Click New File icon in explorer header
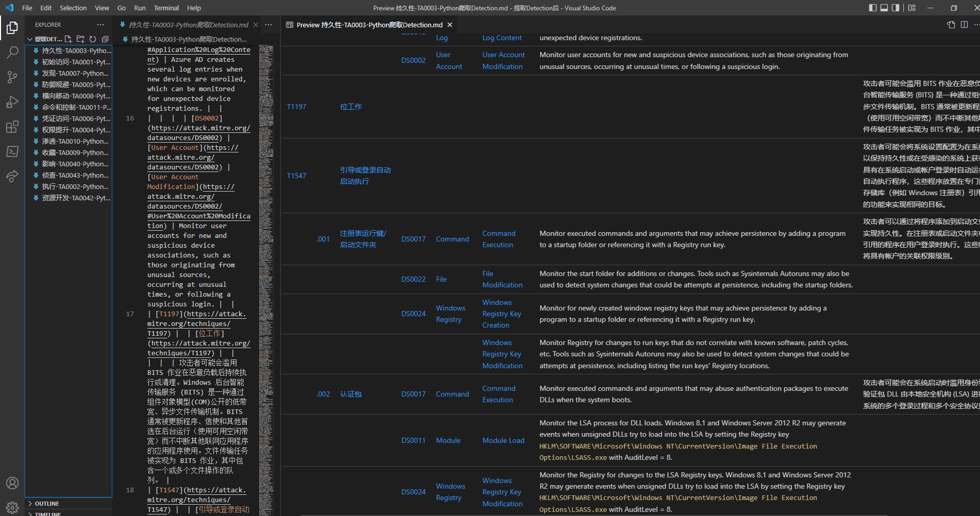 tap(68, 39)
